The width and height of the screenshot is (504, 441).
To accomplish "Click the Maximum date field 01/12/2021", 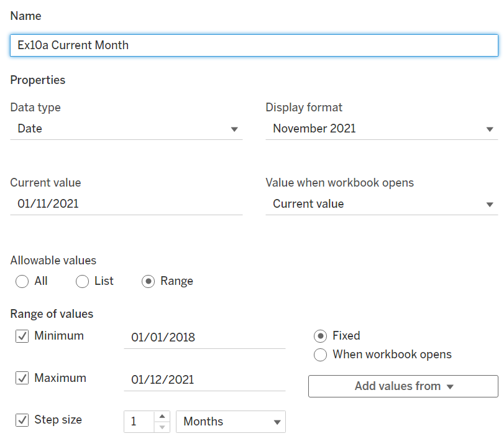I will 204,380.
